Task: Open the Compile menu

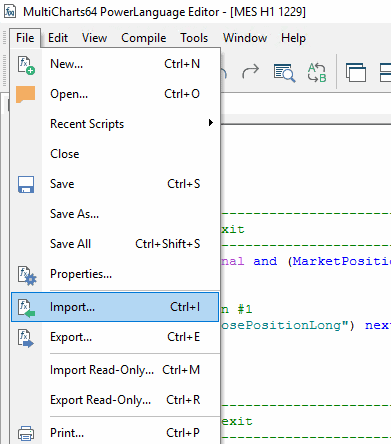Action: (144, 38)
